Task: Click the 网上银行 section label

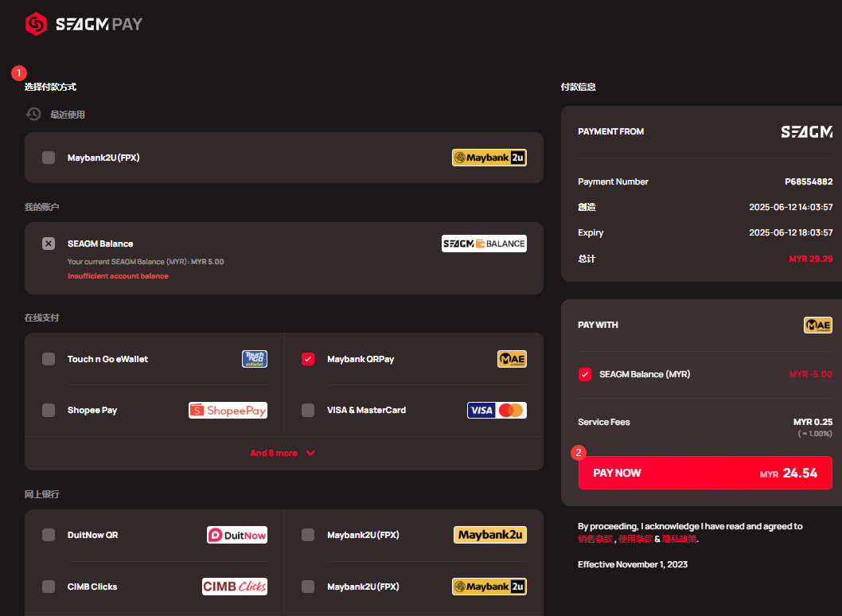Action: [x=42, y=494]
